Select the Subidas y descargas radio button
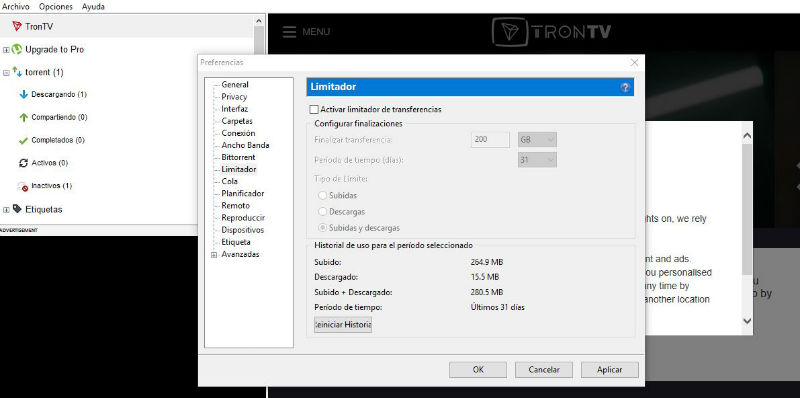Screen dimensions: 800x398 pyautogui.click(x=322, y=228)
